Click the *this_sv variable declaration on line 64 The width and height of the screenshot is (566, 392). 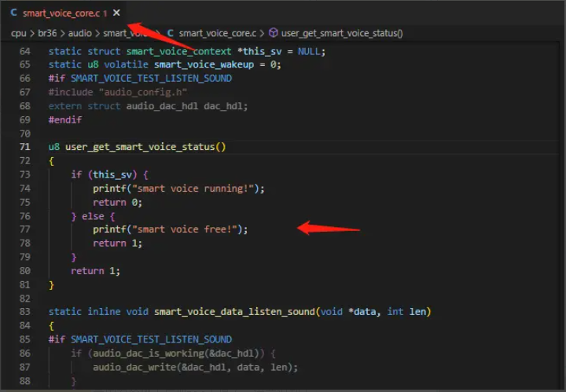tap(259, 52)
